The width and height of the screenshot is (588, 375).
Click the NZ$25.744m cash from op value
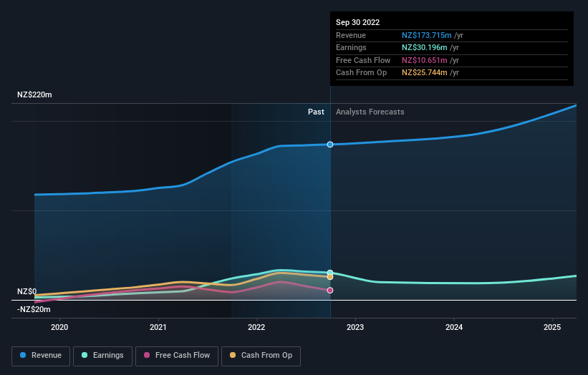point(425,73)
